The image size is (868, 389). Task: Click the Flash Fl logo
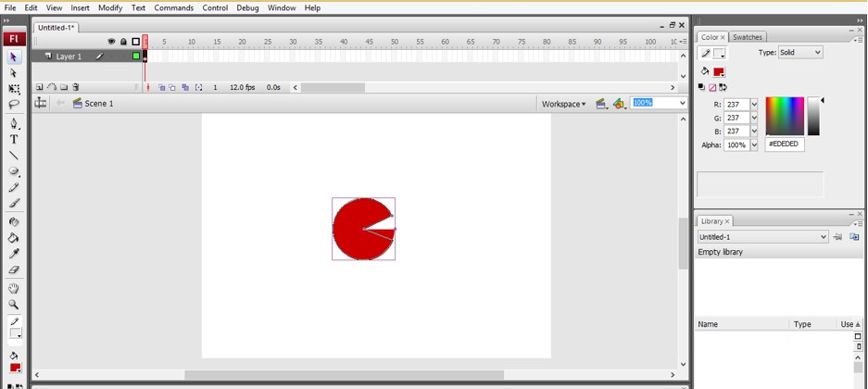pyautogui.click(x=14, y=39)
